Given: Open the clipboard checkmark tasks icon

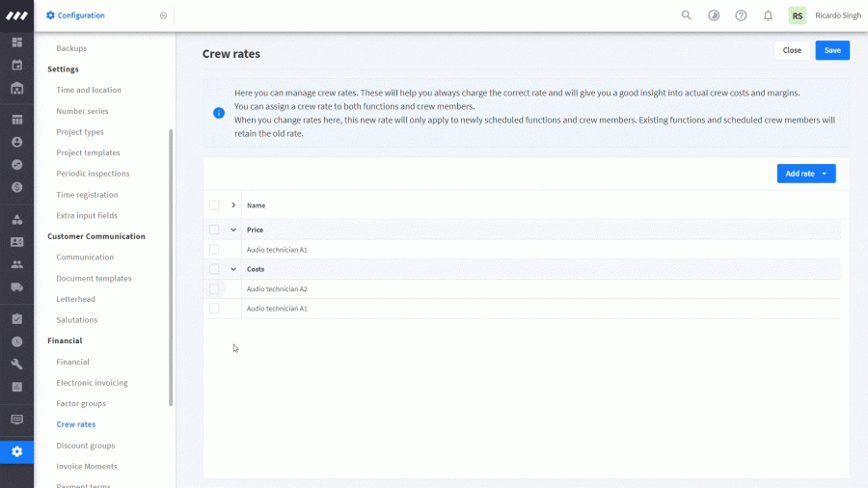Looking at the screenshot, I should tap(17, 318).
